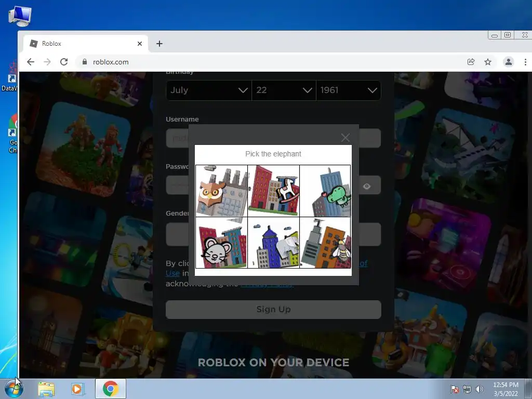Close the Roblox tab
532x399 pixels.
coord(139,44)
